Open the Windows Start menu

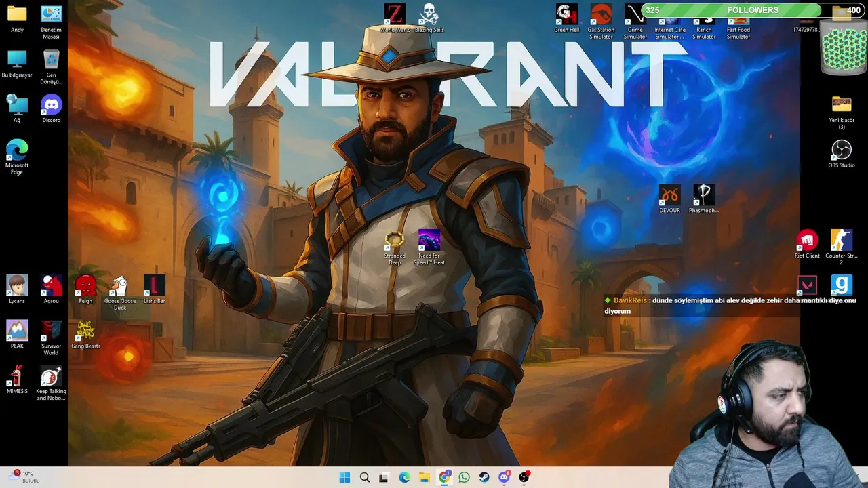click(x=344, y=477)
